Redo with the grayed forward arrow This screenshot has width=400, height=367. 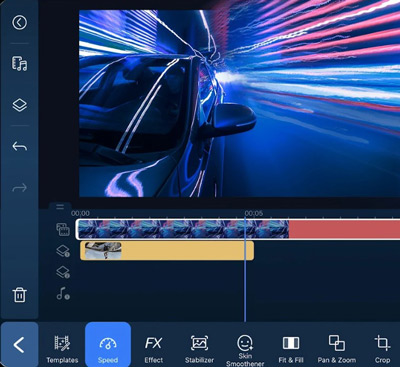click(19, 188)
